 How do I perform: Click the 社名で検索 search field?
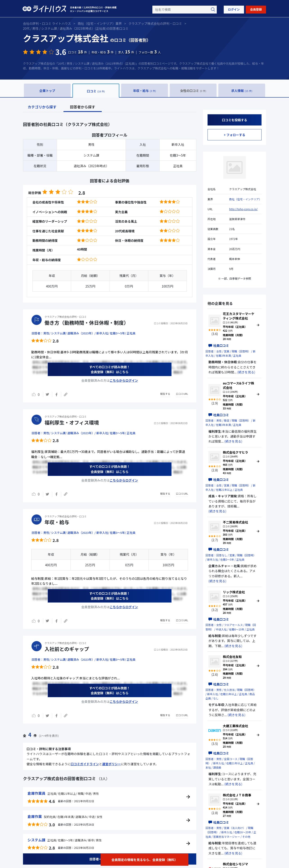182,9
